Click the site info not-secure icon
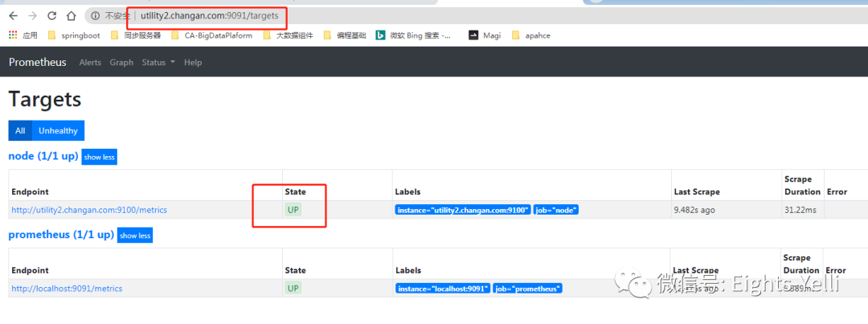868x324 pixels. point(96,16)
